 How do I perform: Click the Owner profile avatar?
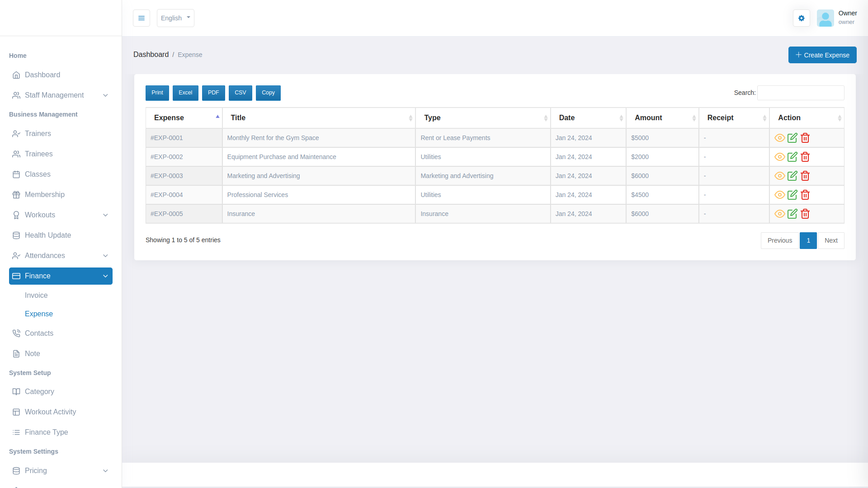point(825,18)
